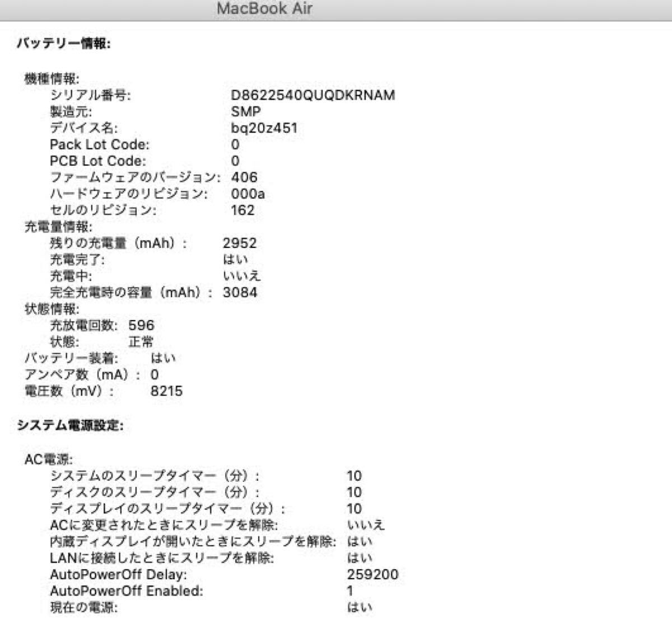
Task: Click the 残りの充電量 (mAh) label
Action: pyautogui.click(x=119, y=243)
